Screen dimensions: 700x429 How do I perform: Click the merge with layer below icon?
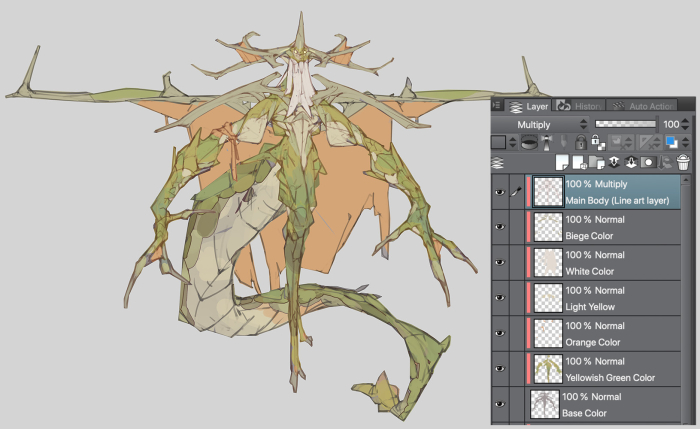click(629, 161)
